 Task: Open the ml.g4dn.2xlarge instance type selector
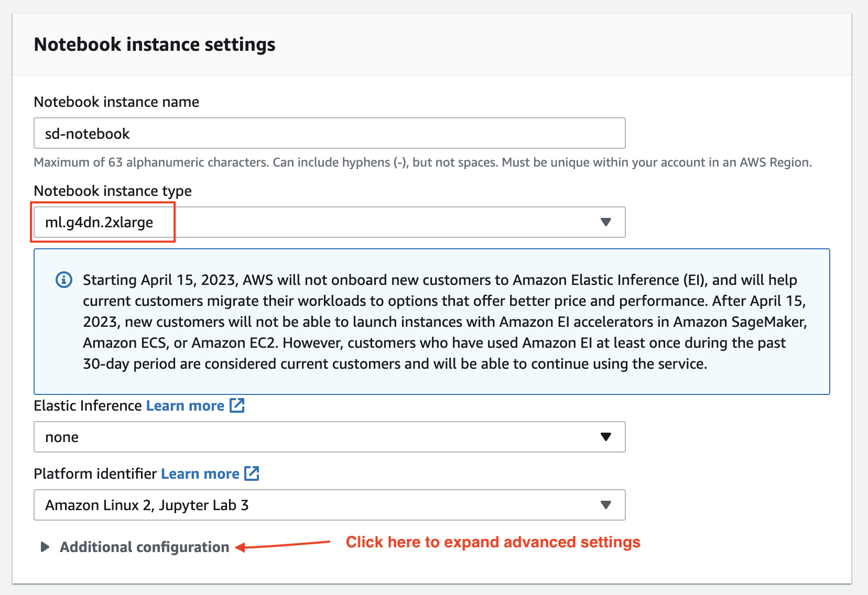329,222
